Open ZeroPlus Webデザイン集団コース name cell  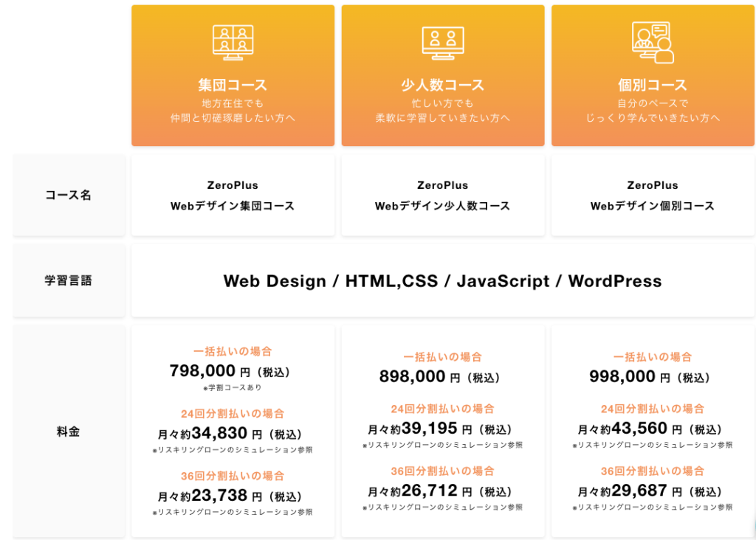233,195
